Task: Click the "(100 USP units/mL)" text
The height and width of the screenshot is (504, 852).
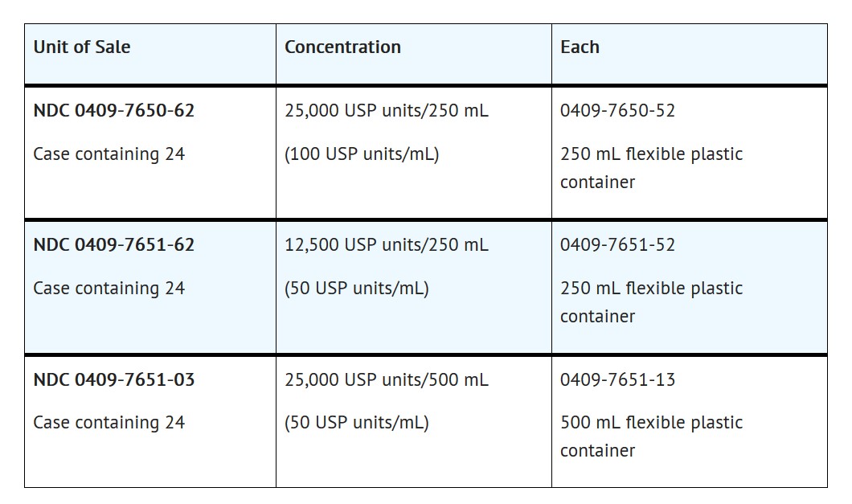Action: 362,154
